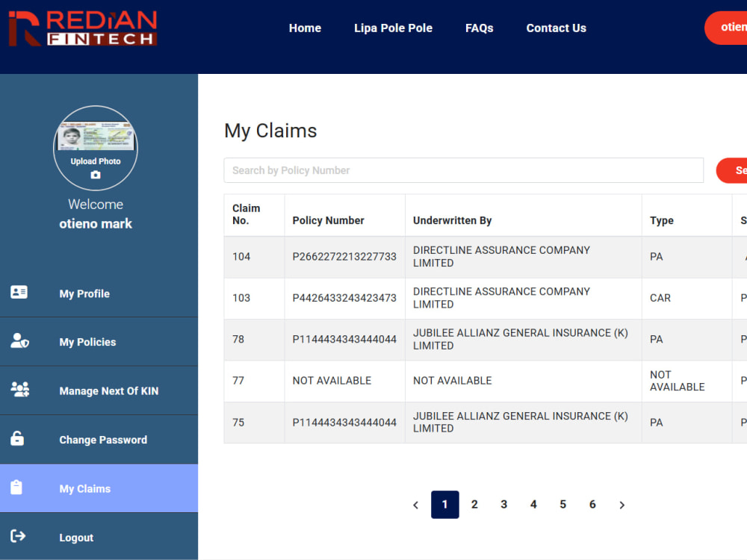The height and width of the screenshot is (560, 747).
Task: Go to next page with right chevron
Action: [622, 505]
